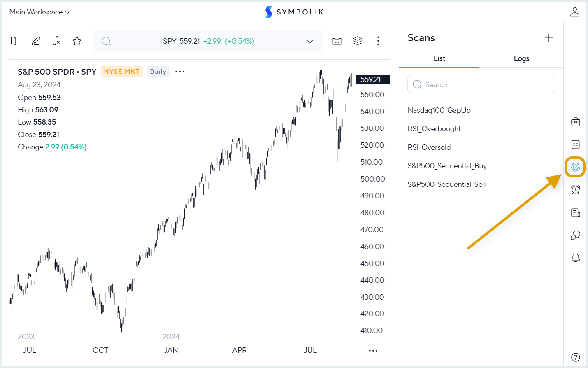Open the user profile icon
588x368 pixels.
(575, 12)
